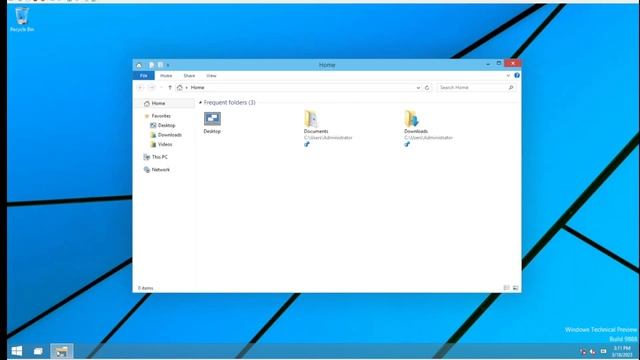The image size is (640, 360).
Task: Open Help with the question mark icon
Action: tap(517, 76)
